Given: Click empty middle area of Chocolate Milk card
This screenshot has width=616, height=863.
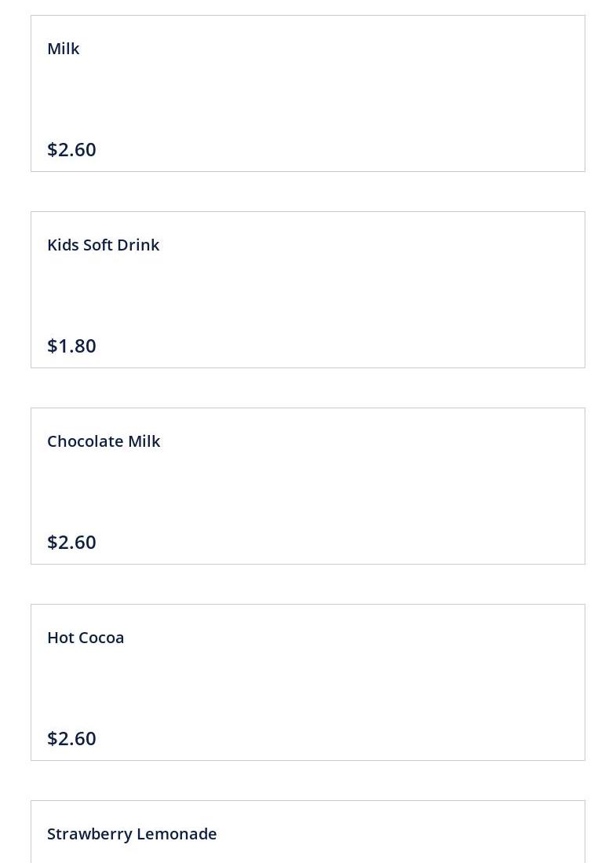Looking at the screenshot, I should coord(308,491).
